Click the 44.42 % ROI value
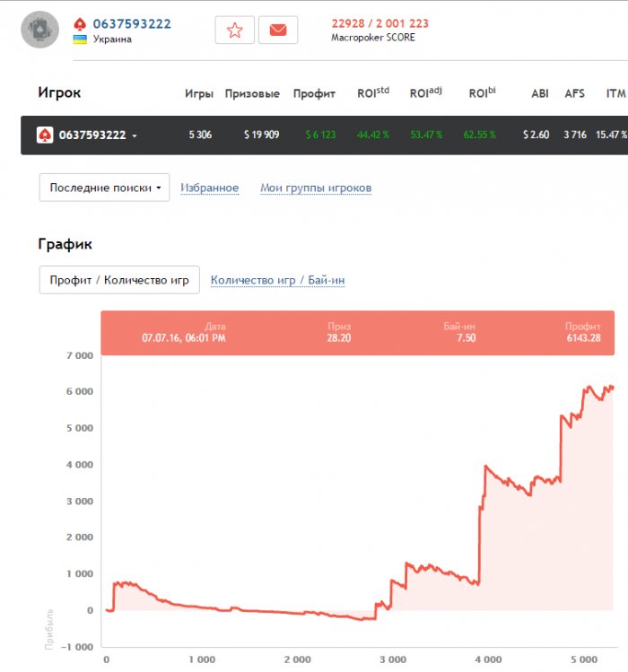The width and height of the screenshot is (628, 672). pyautogui.click(x=373, y=135)
